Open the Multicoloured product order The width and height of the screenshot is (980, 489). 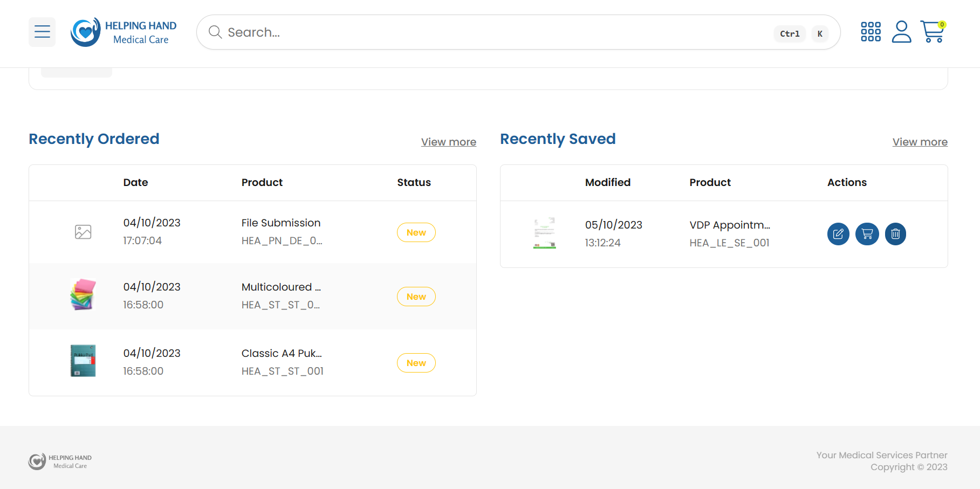(280, 287)
